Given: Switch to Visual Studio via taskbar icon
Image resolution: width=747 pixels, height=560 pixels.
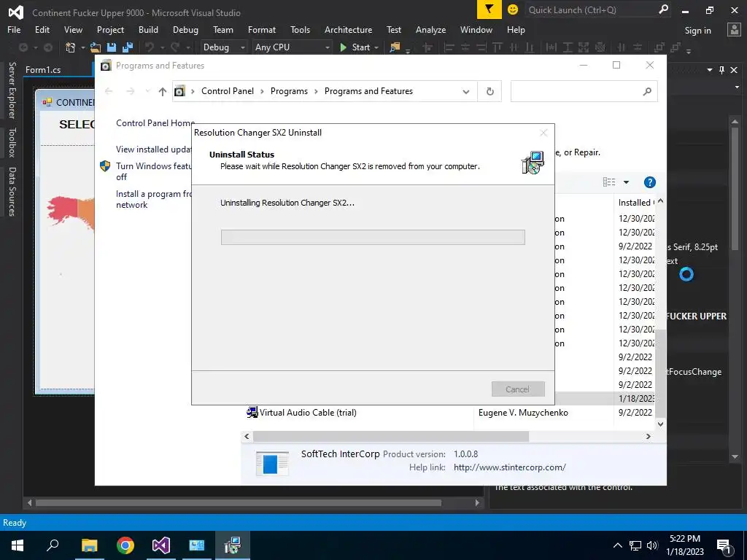Looking at the screenshot, I should (x=161, y=545).
